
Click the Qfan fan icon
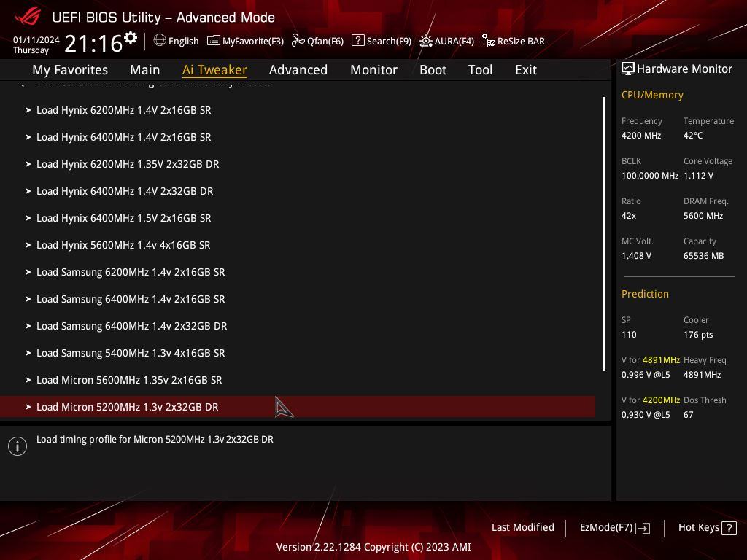298,41
